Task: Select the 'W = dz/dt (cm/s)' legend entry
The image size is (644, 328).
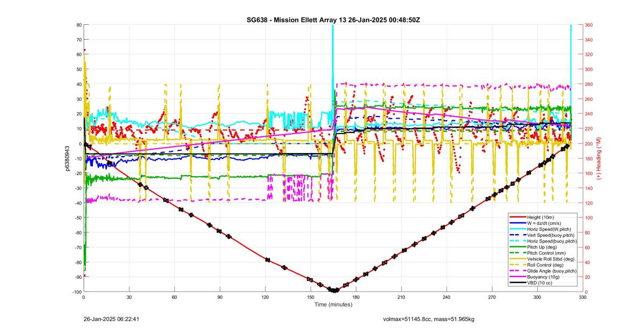Action: pyautogui.click(x=545, y=223)
